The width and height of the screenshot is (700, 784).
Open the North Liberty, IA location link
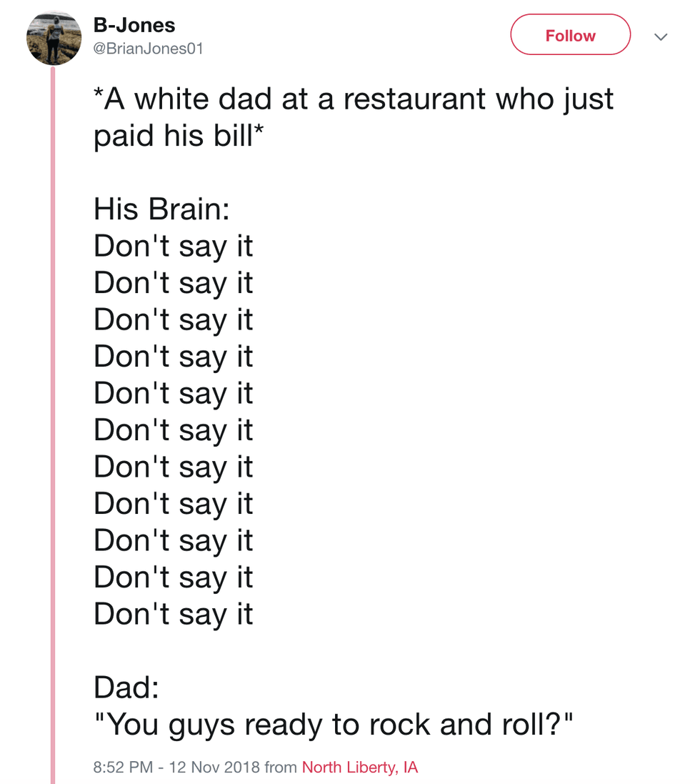pos(359,768)
